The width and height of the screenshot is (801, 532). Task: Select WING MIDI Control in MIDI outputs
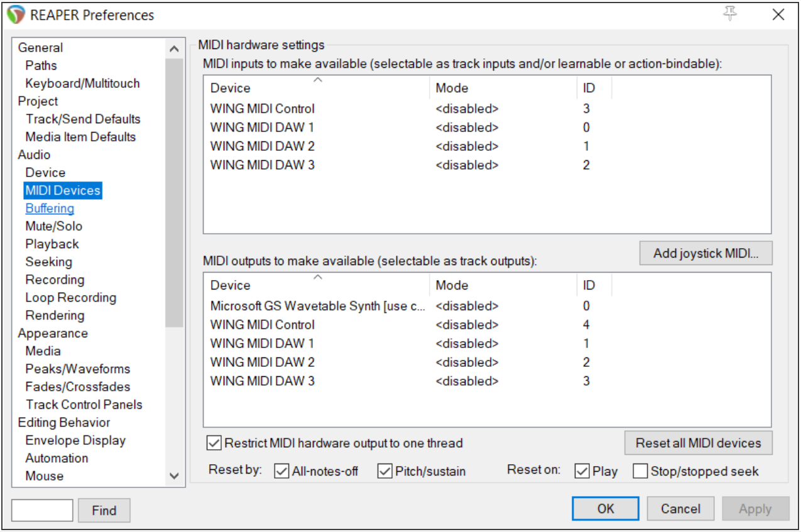click(x=263, y=325)
